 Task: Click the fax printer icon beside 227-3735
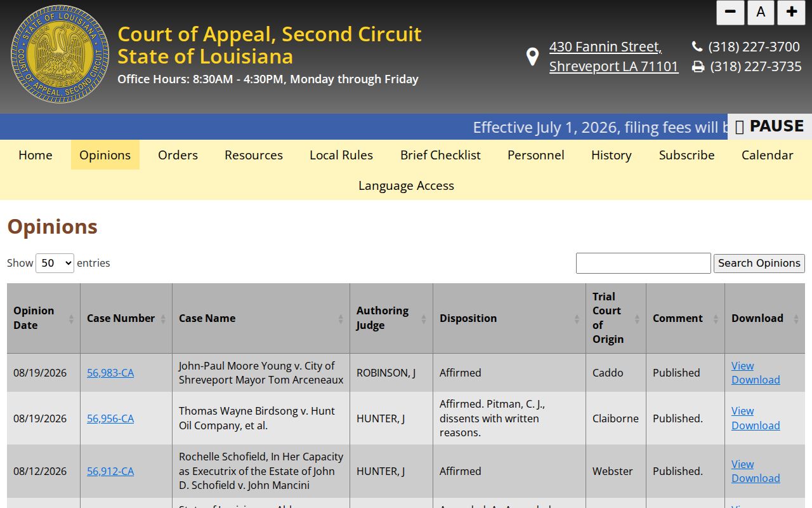pos(698,67)
